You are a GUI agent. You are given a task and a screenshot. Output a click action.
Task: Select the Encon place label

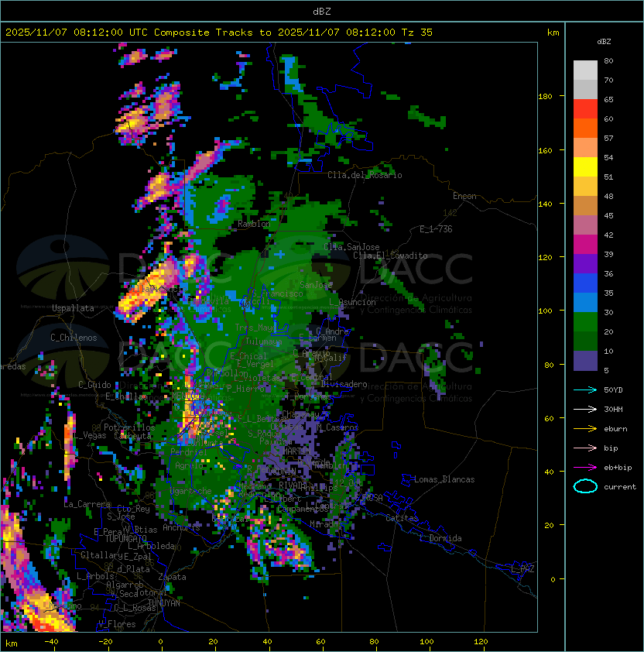click(464, 196)
